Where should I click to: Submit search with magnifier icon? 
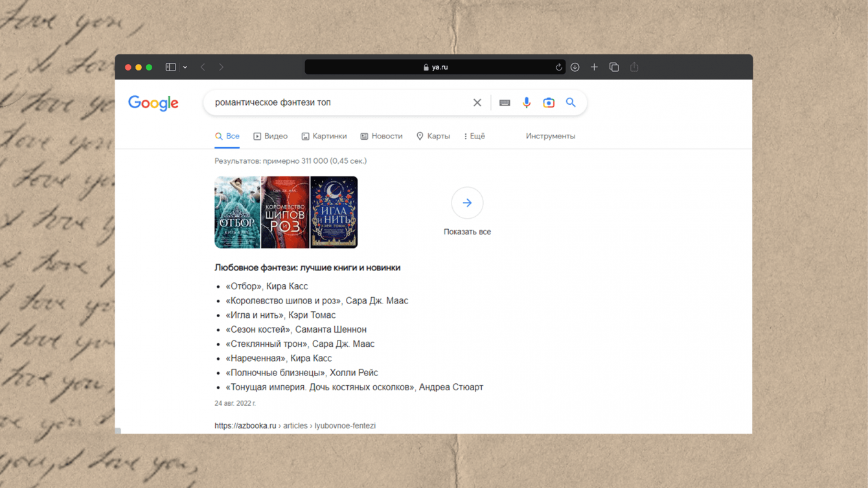click(571, 103)
